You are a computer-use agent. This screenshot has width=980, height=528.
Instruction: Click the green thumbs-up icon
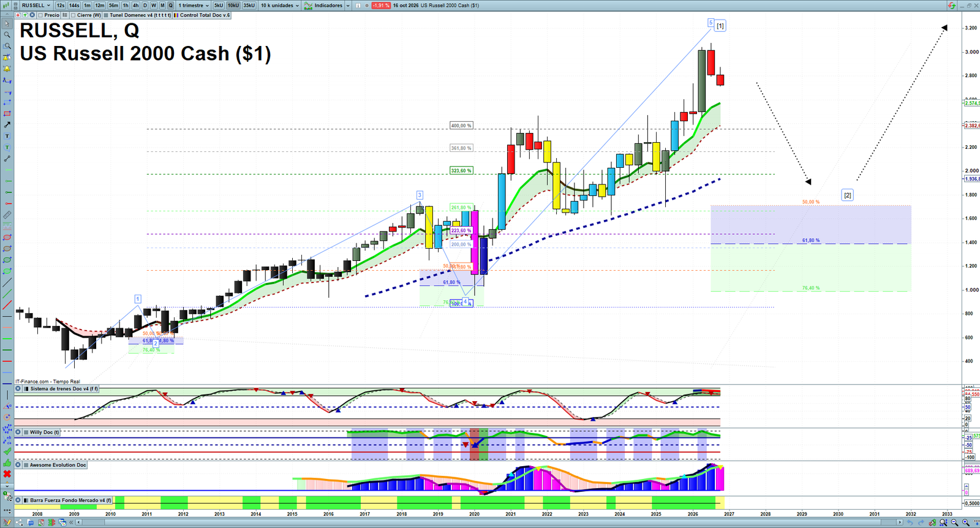(7, 463)
